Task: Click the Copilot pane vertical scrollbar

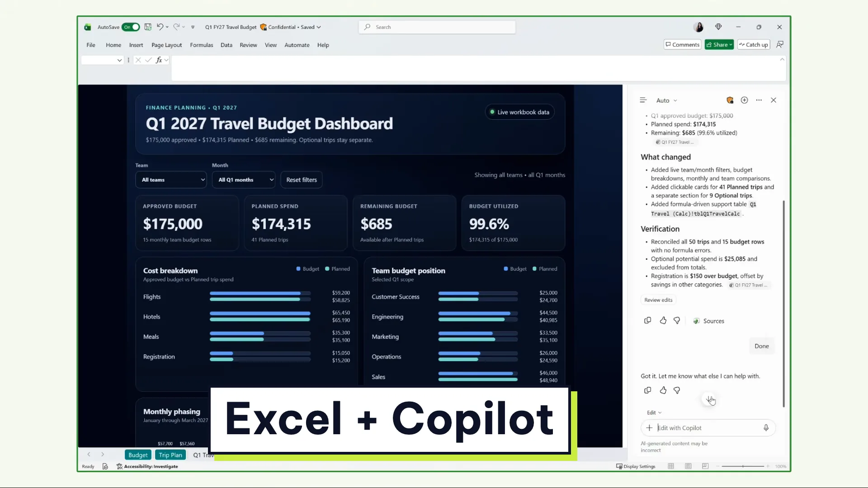Action: tap(783, 303)
